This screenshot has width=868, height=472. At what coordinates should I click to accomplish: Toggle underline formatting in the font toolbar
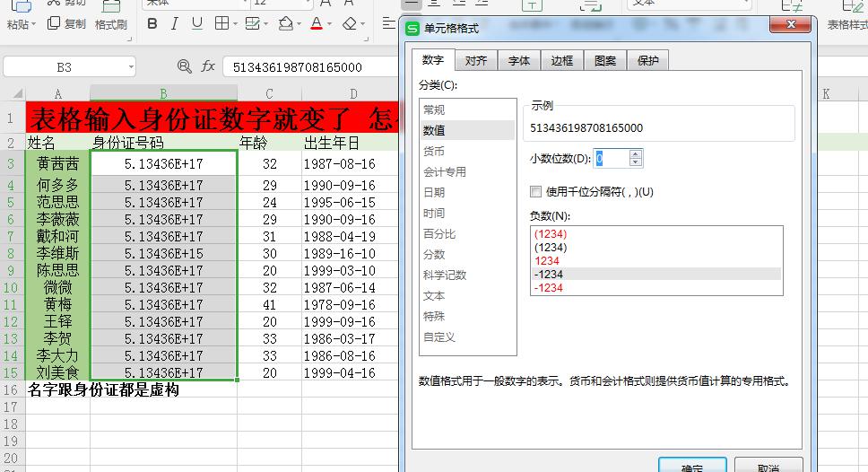pos(196,24)
